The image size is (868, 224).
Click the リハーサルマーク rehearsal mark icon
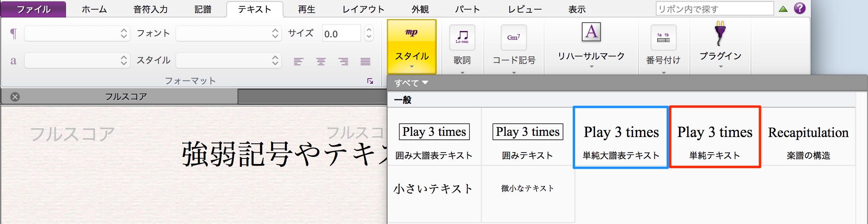(591, 32)
